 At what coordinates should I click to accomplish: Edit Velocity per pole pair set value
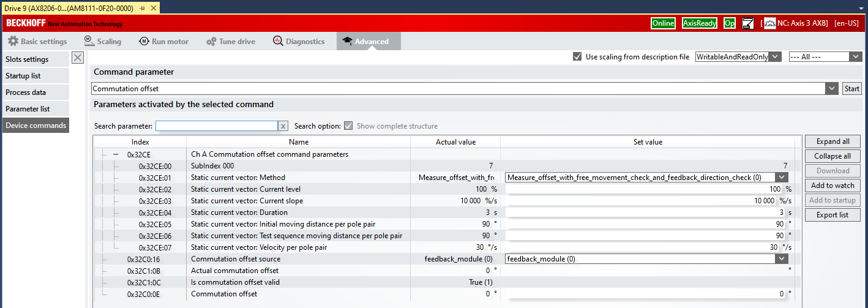pyautogui.click(x=642, y=247)
